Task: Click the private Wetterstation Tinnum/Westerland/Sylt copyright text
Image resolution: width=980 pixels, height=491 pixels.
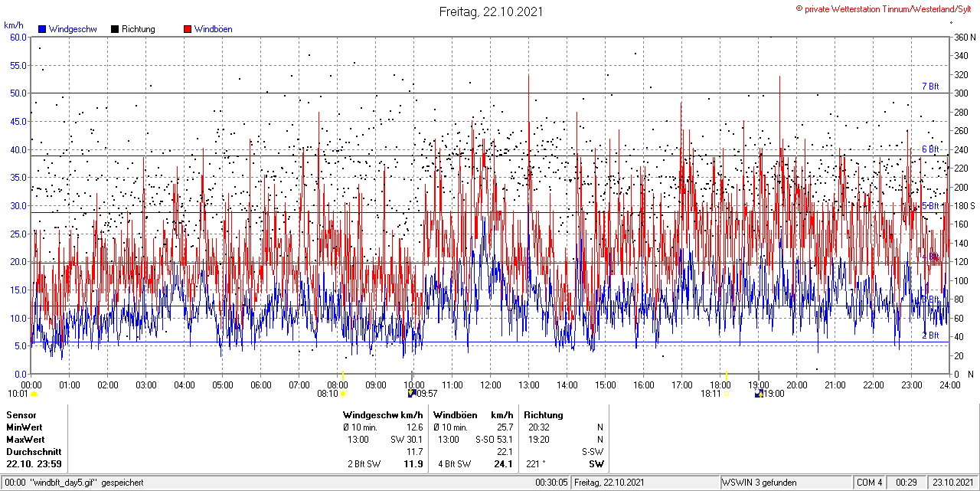Action: point(885,8)
